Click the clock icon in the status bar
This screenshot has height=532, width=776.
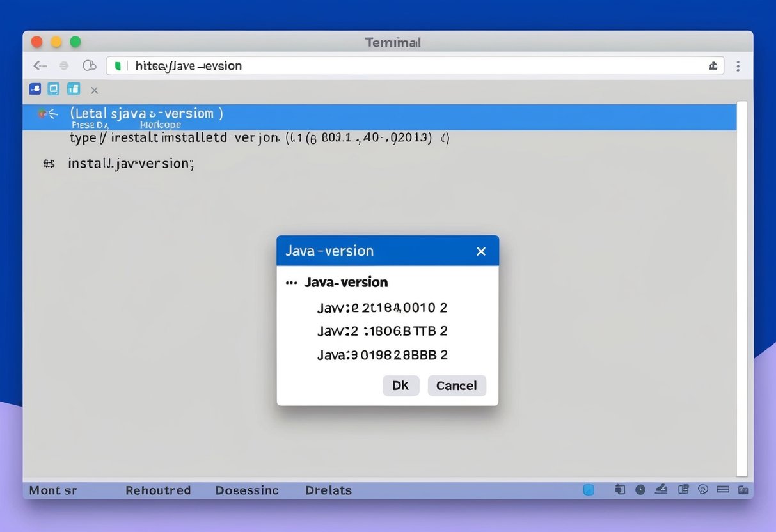coord(640,490)
